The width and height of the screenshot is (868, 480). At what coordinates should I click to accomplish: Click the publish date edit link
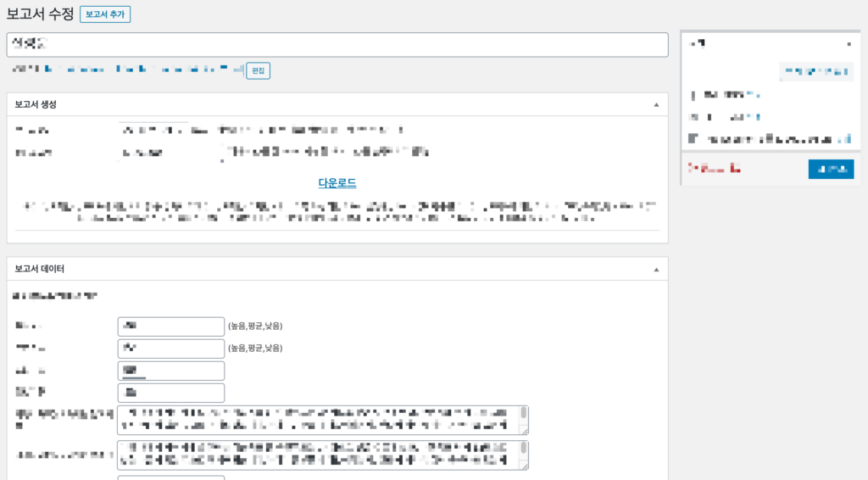coord(845,137)
